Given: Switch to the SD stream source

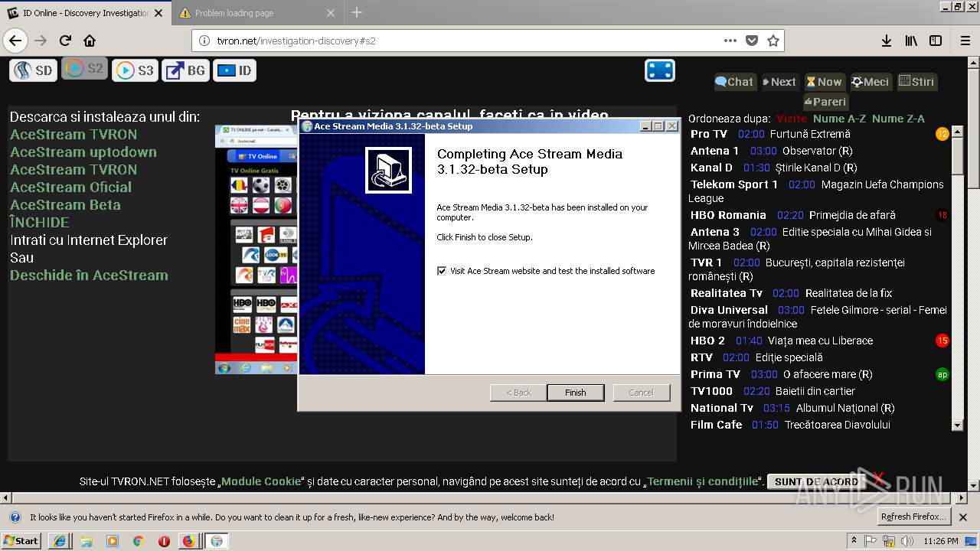Looking at the screenshot, I should point(34,70).
